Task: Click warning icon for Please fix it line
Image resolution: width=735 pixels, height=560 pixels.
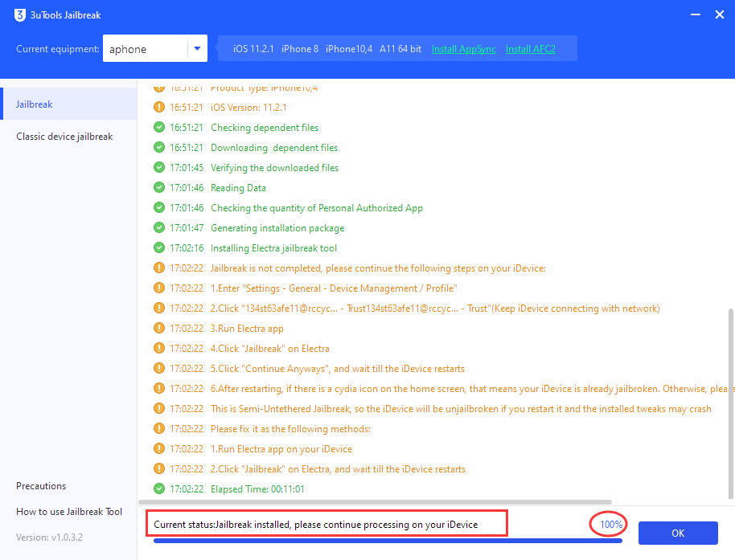Action: (159, 429)
